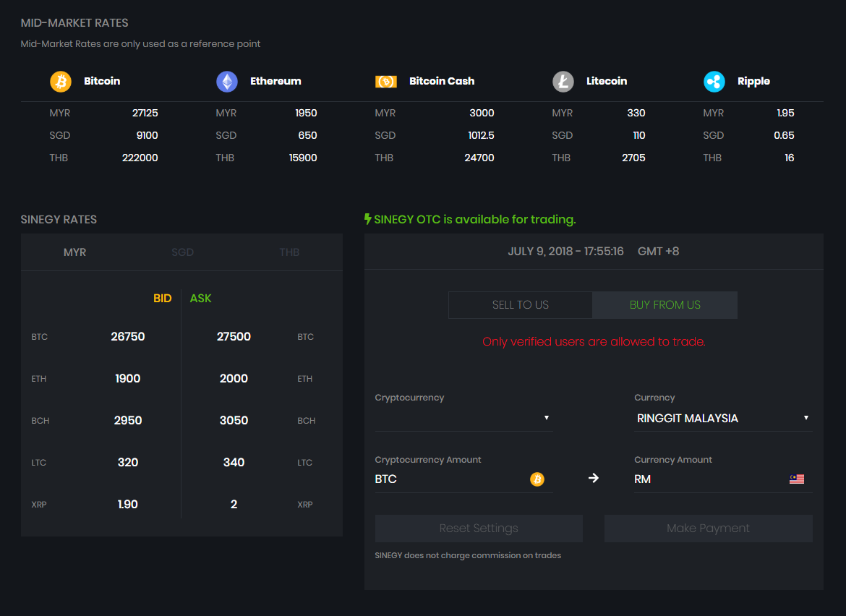The height and width of the screenshot is (616, 846).
Task: Click the Ripple heading label
Action: point(753,82)
